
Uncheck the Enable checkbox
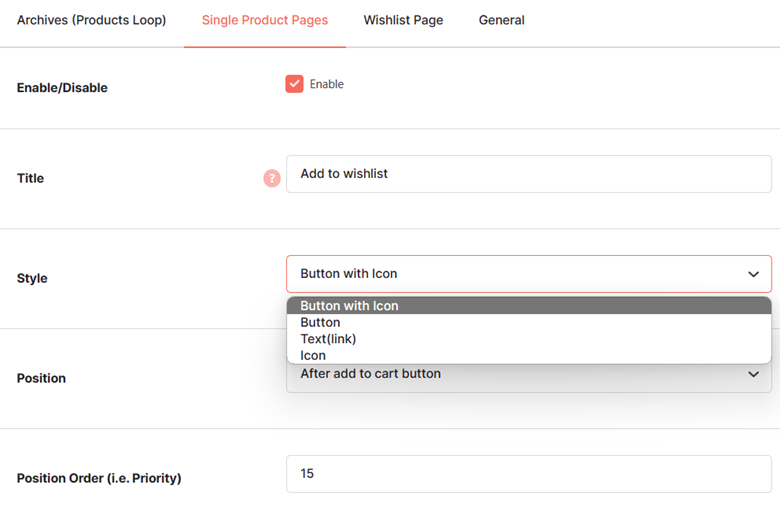pos(294,84)
